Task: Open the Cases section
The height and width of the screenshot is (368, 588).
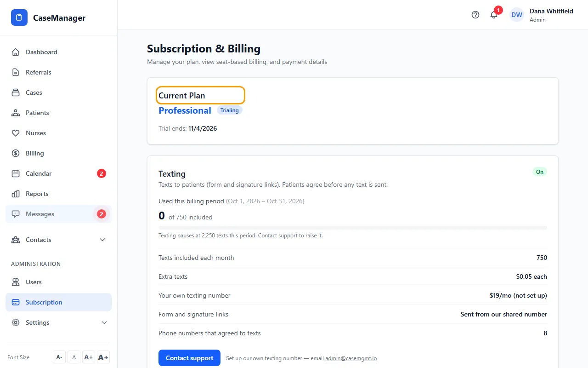Action: tap(58, 92)
